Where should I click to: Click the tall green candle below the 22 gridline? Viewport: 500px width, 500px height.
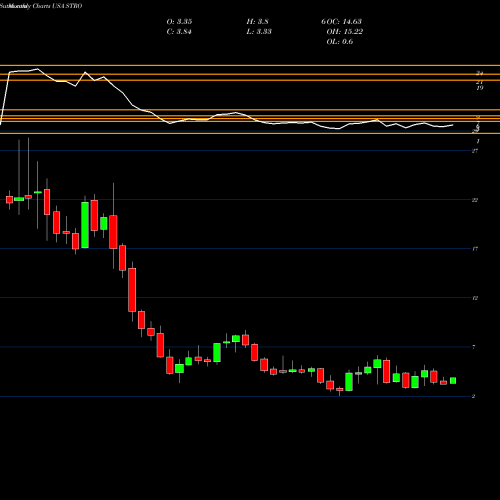(x=85, y=225)
